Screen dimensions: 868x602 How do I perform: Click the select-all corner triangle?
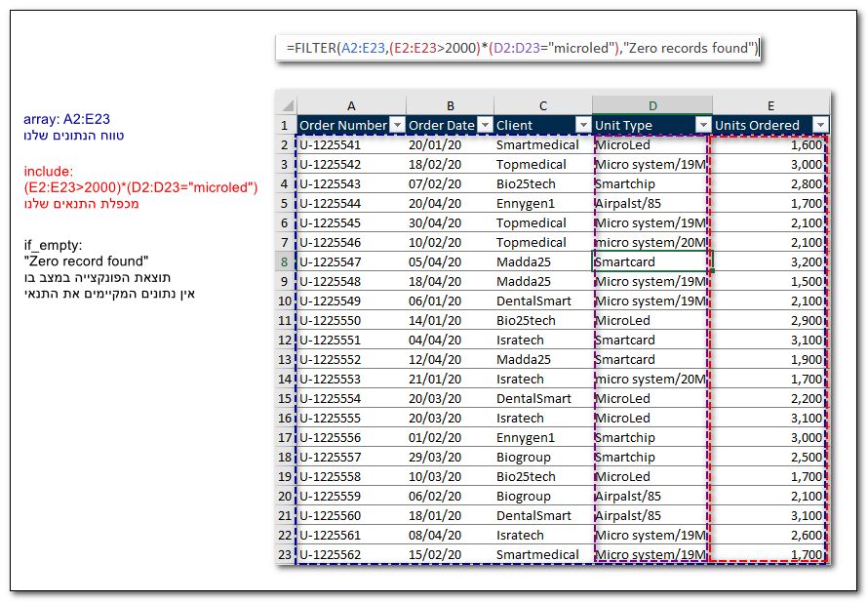click(x=287, y=105)
